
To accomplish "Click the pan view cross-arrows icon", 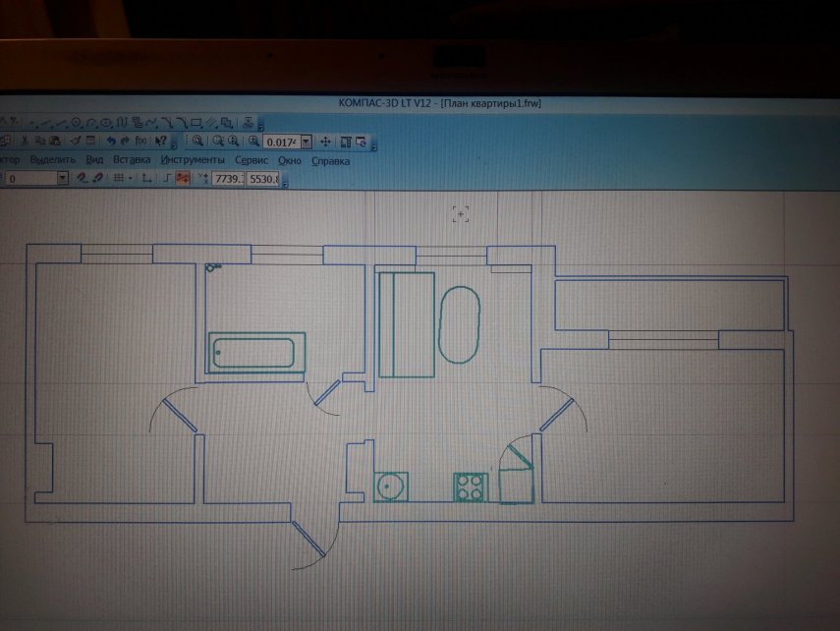I will [327, 142].
